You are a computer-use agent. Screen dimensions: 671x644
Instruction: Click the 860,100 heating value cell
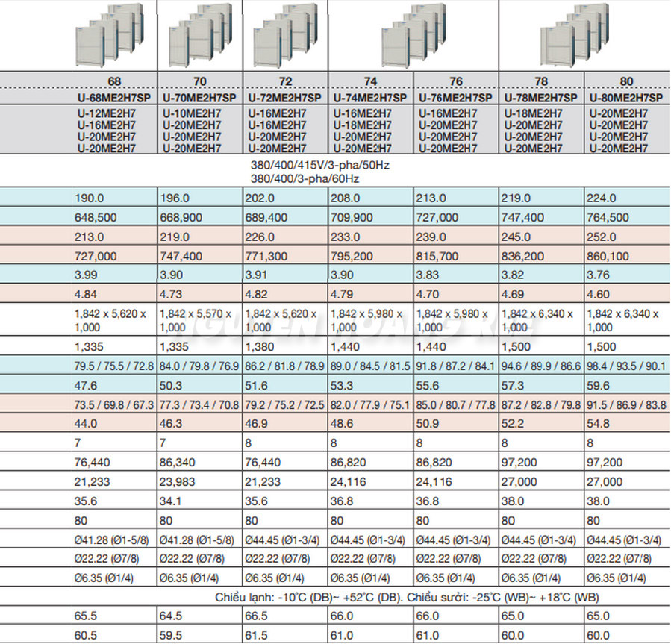click(x=627, y=256)
